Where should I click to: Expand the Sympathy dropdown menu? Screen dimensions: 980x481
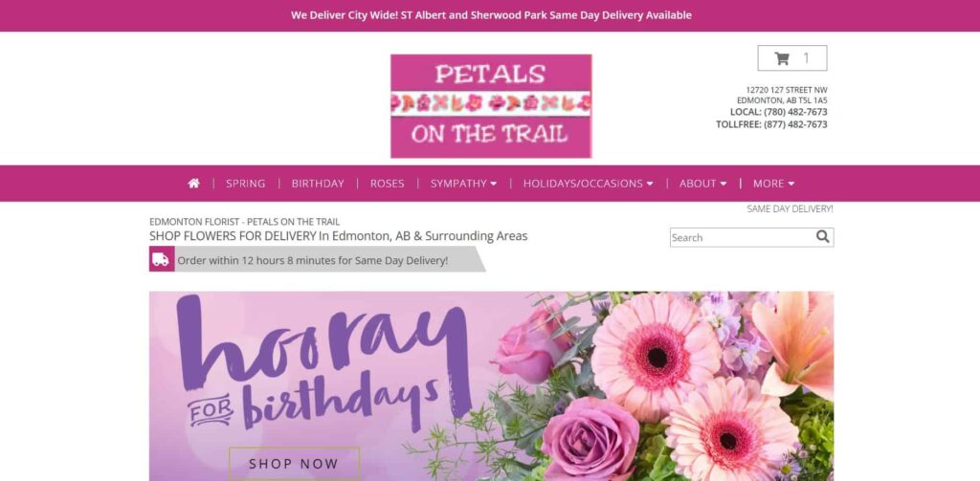464,183
